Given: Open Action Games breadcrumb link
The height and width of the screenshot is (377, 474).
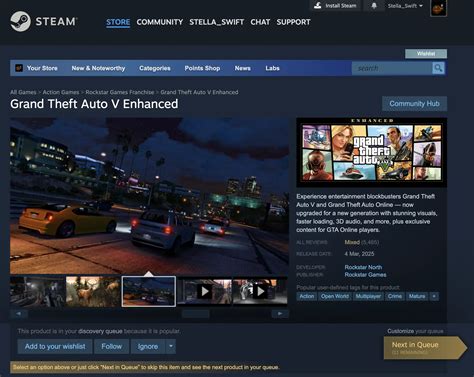Looking at the screenshot, I should pos(61,92).
